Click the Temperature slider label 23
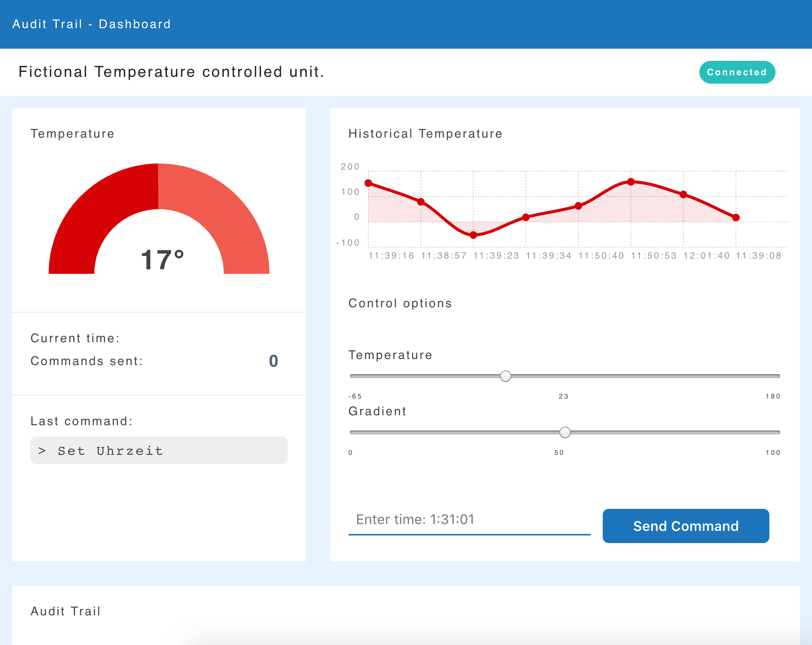 [x=564, y=396]
